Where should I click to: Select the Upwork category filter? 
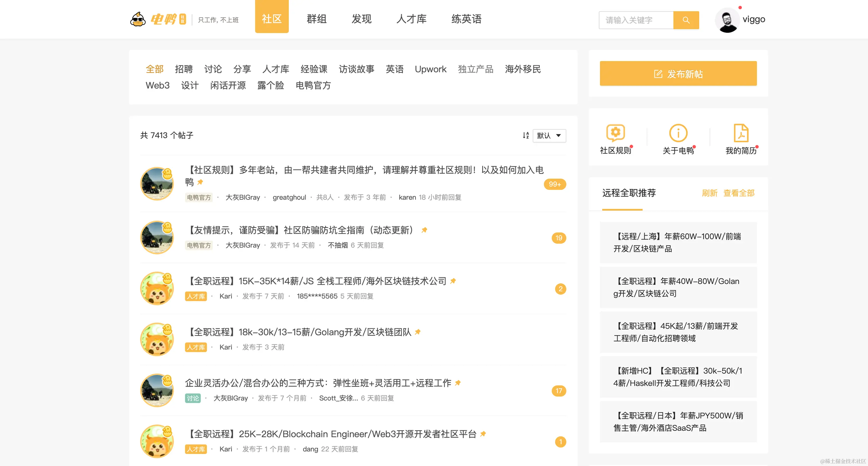(x=430, y=69)
